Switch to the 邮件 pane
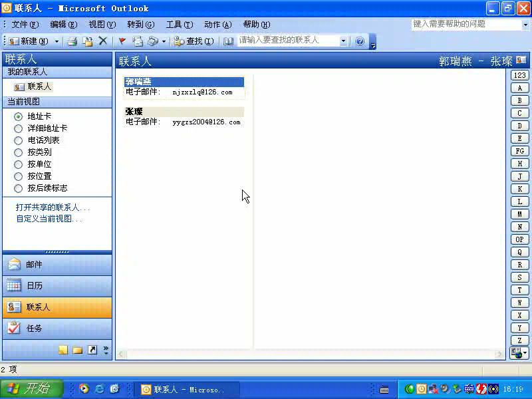This screenshot has width=532, height=399. pos(57,265)
